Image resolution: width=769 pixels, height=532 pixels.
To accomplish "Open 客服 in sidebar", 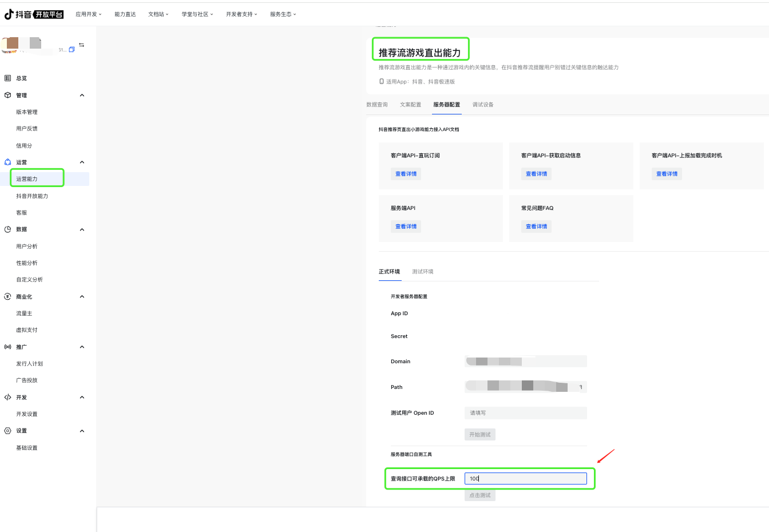I will click(x=22, y=213).
